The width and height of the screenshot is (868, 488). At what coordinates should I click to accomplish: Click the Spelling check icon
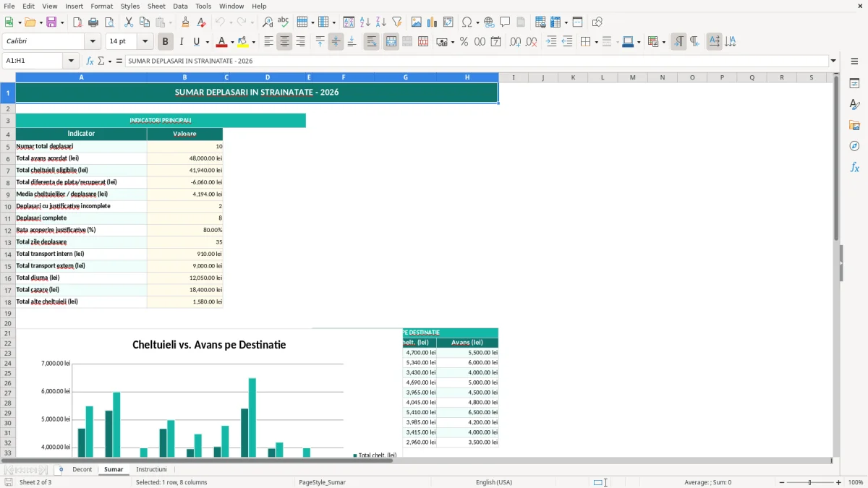pos(283,22)
